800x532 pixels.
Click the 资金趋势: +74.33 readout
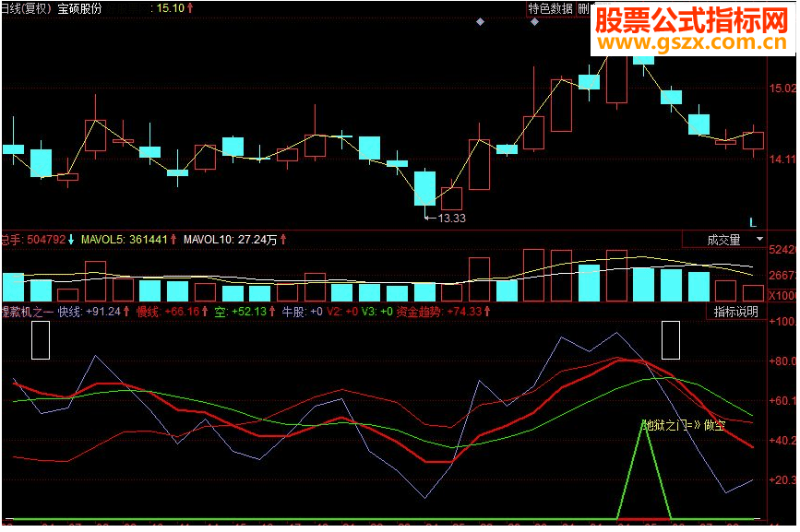[443, 312]
